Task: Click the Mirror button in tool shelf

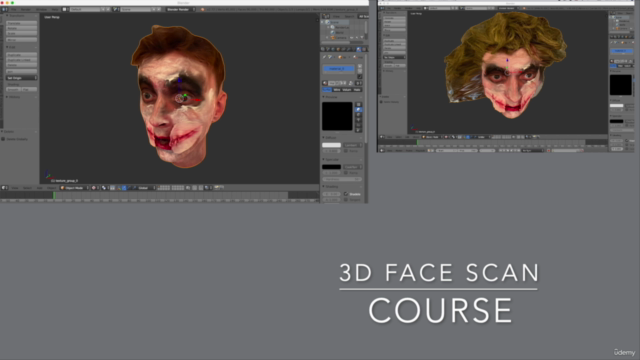Action: pos(22,40)
